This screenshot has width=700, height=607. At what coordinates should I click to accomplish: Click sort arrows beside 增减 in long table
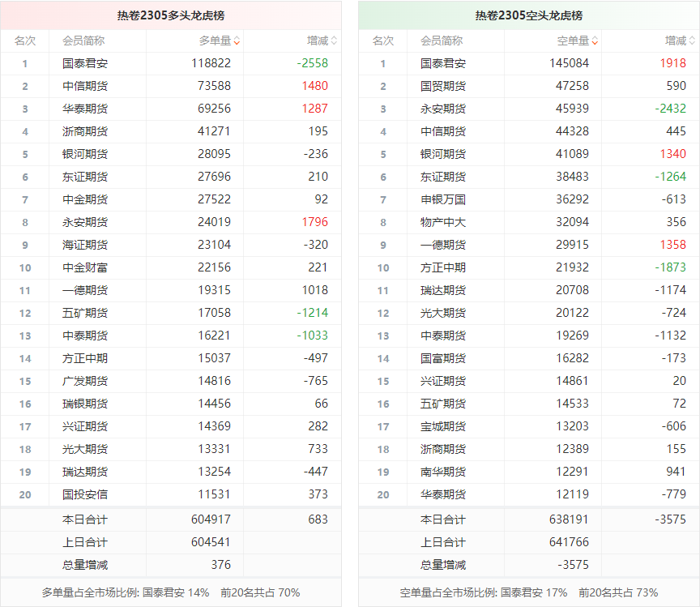click(334, 41)
